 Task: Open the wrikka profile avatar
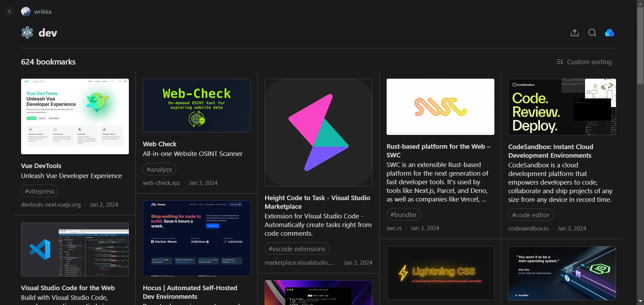pyautogui.click(x=26, y=11)
